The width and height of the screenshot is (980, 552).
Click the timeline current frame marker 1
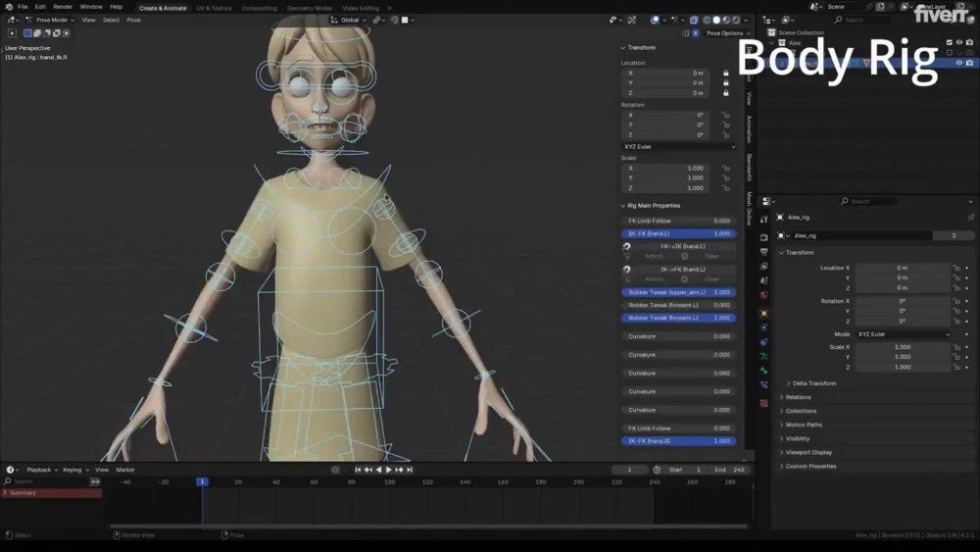202,482
